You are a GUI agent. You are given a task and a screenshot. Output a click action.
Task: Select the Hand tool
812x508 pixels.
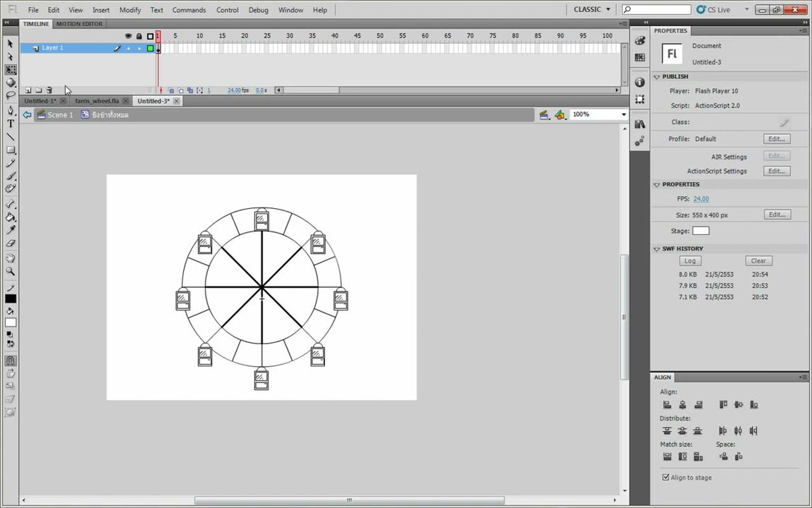[x=11, y=258]
